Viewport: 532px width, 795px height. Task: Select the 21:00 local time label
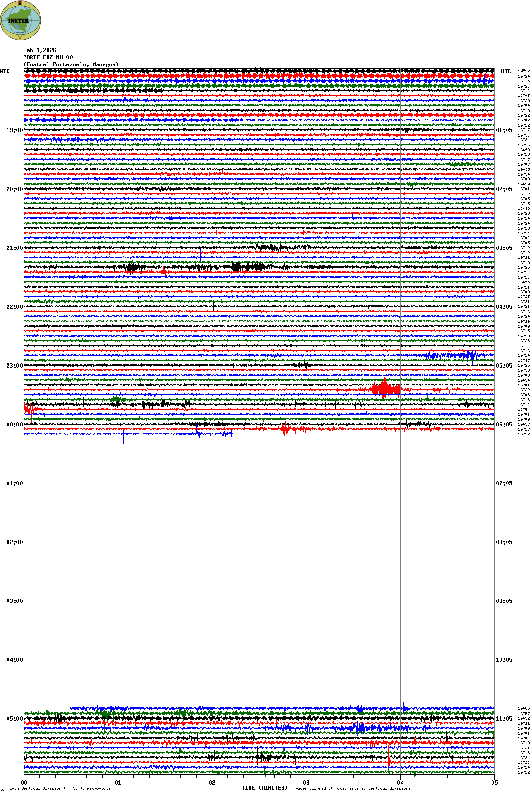14,248
